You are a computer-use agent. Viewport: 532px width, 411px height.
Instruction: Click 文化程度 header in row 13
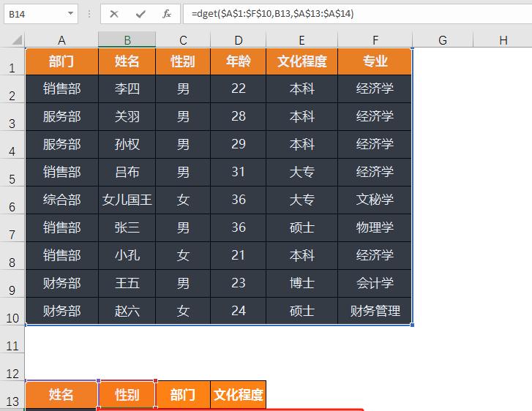238,395
